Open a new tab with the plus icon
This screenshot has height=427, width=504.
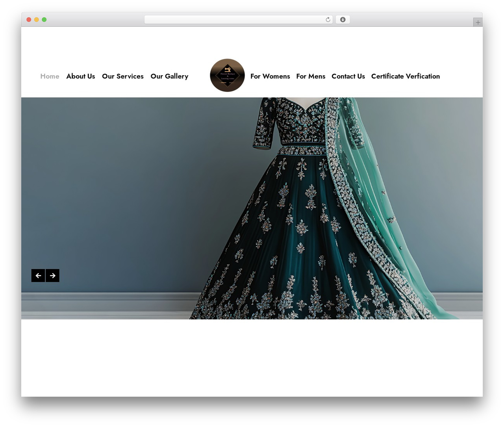tap(478, 22)
